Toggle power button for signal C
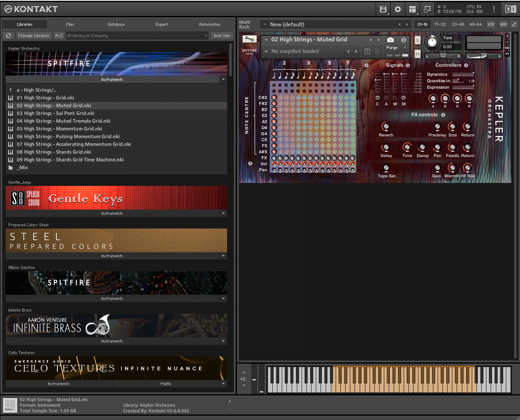Image resolution: width=520 pixels, height=420 pixels. click(x=378, y=98)
